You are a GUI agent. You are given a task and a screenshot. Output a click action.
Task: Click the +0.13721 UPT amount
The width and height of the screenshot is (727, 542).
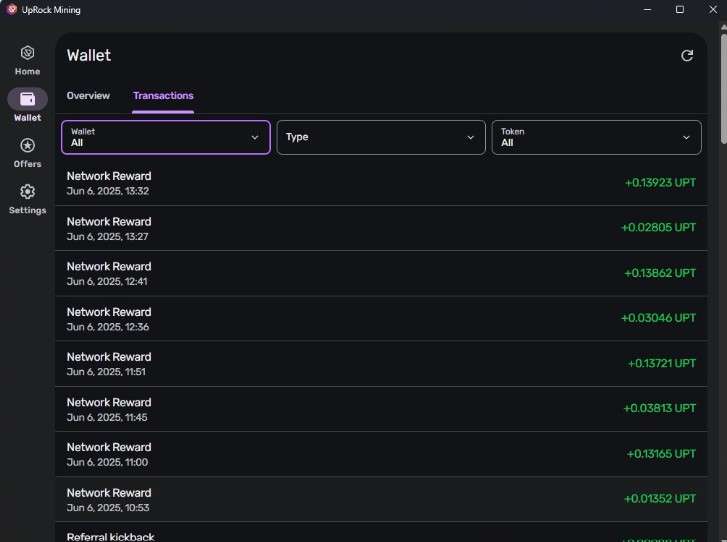(662, 363)
